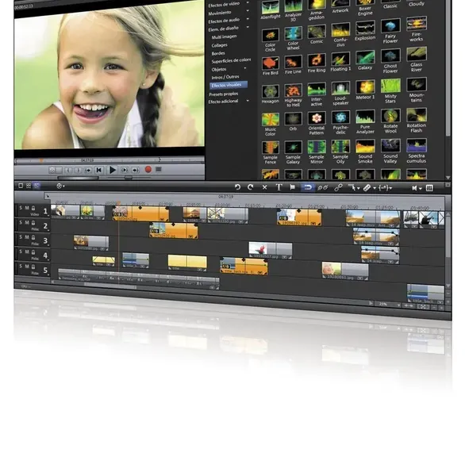Set the out-point bracket button

[78, 171]
